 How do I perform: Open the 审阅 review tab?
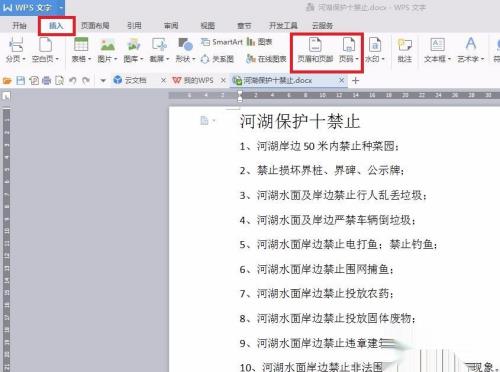(x=171, y=26)
